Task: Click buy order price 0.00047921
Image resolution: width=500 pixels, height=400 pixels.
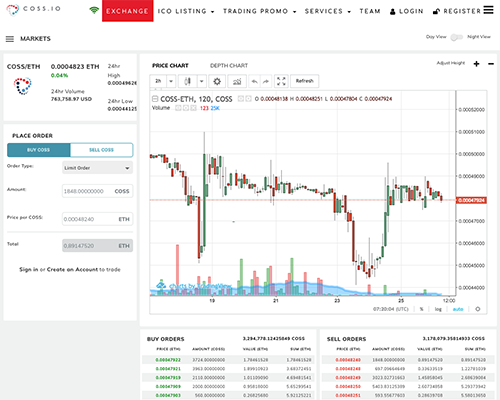Action: pos(168,369)
